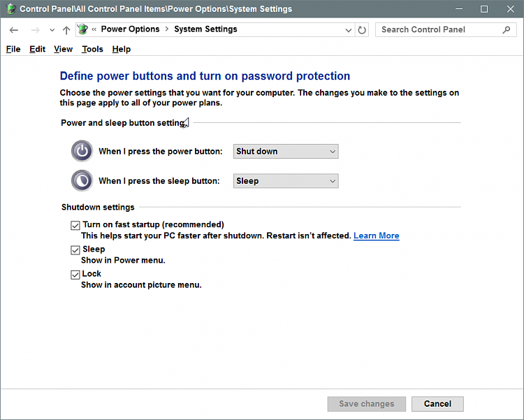Expand the recent locations chevron
Viewport: 524px width, 420px height.
pyautogui.click(x=52, y=30)
